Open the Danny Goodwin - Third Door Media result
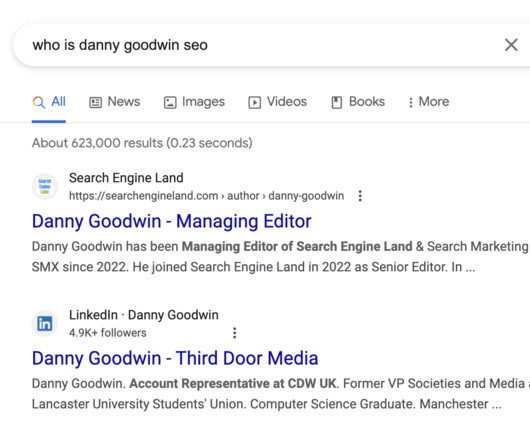Viewport: 530px width, 442px height. [175, 358]
